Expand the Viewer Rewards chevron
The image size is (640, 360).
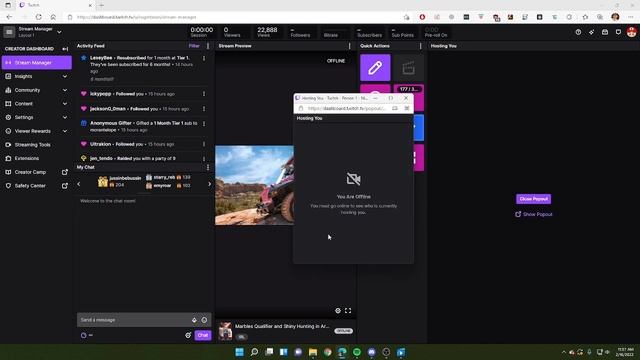point(64,131)
